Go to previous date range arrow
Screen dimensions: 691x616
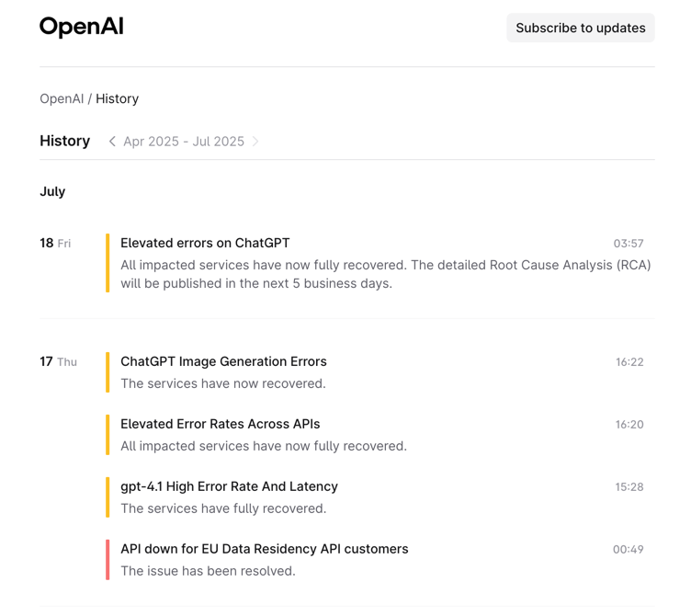(112, 141)
